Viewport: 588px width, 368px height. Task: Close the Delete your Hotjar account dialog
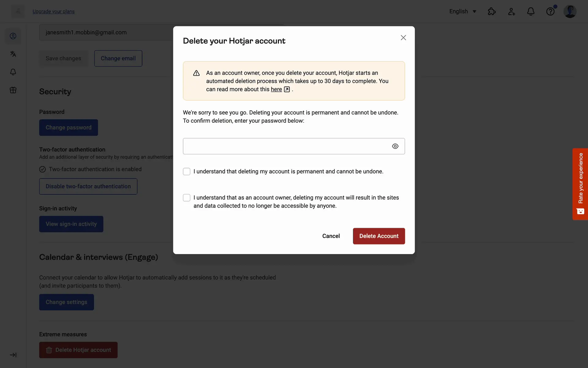click(403, 37)
